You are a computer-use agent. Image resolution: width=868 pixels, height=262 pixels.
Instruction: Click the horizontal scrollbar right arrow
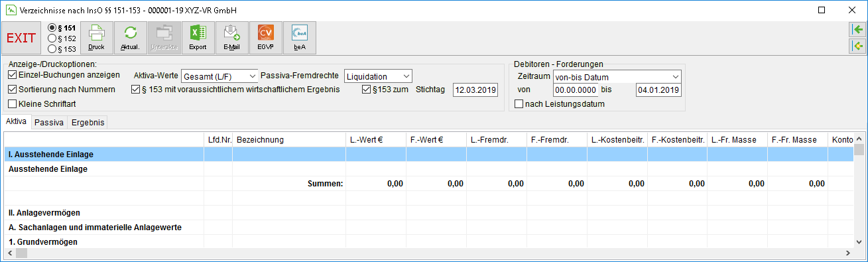[x=847, y=253]
